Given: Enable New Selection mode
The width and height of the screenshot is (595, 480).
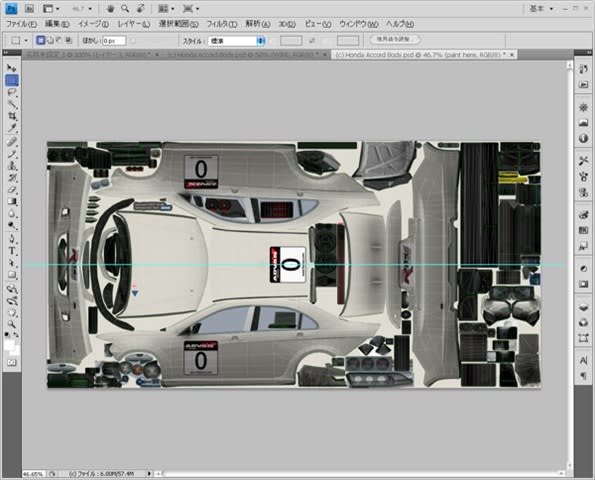Looking at the screenshot, I should (41, 40).
